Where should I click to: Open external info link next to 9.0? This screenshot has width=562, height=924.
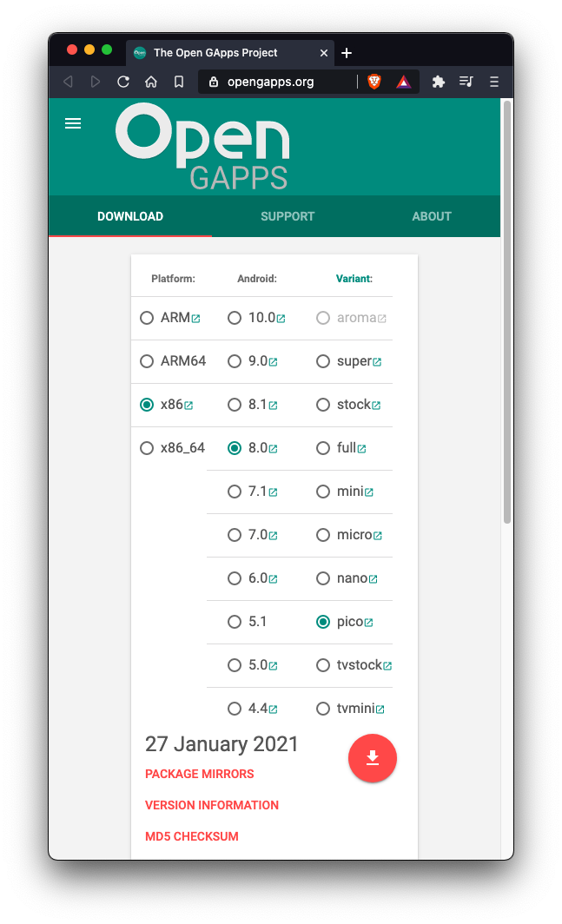pos(273,362)
